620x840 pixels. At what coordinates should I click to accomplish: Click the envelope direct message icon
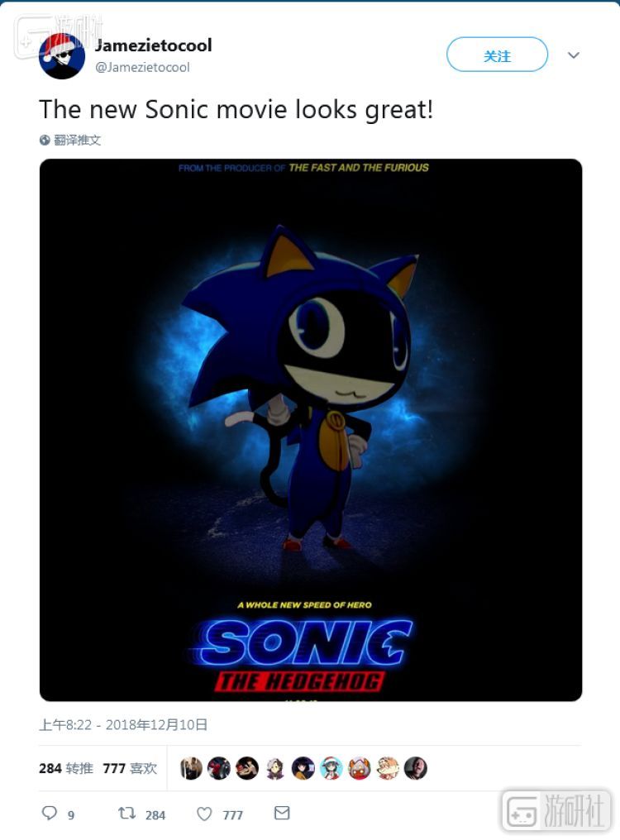(282, 814)
